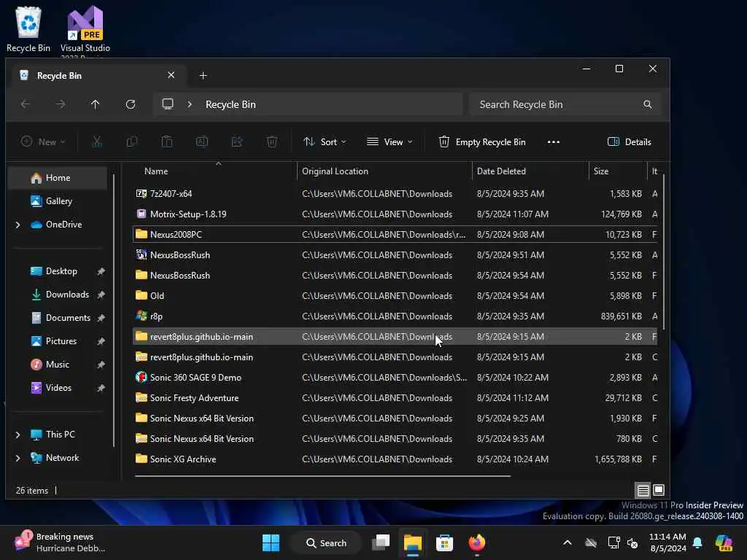This screenshot has width=747, height=560.
Task: Open Documents in navigation pane
Action: (x=68, y=318)
